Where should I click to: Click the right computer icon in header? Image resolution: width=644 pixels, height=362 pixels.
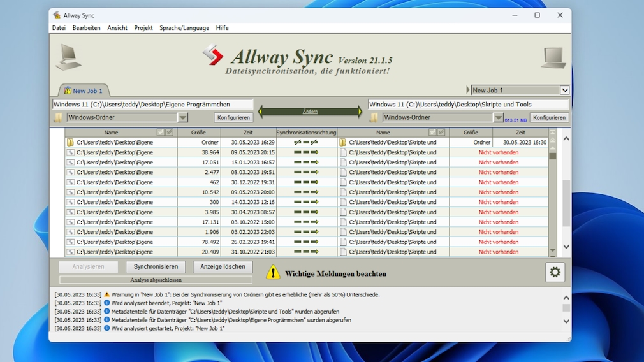553,57
